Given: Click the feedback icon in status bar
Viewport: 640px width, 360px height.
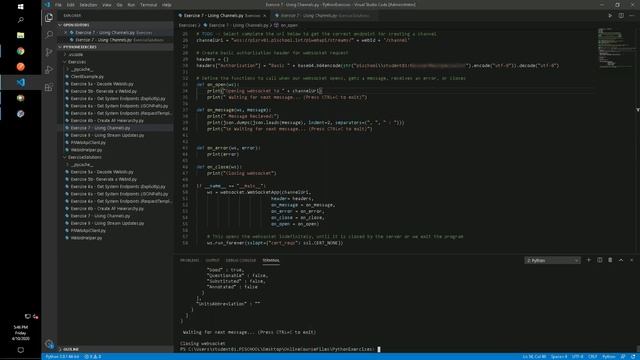Looking at the screenshot, I should tap(623, 356).
